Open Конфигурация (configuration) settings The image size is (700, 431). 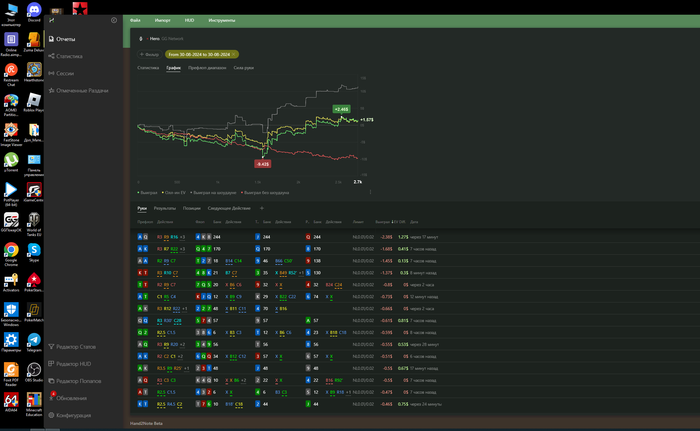[70, 415]
